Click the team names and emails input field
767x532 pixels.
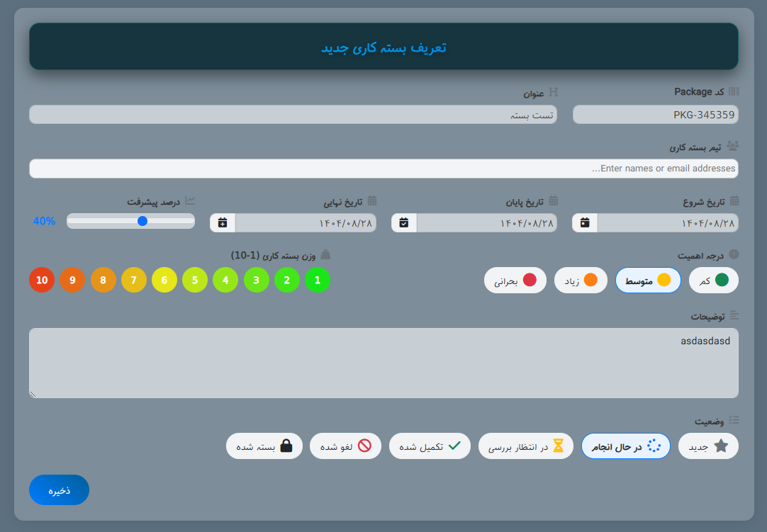pyautogui.click(x=383, y=168)
